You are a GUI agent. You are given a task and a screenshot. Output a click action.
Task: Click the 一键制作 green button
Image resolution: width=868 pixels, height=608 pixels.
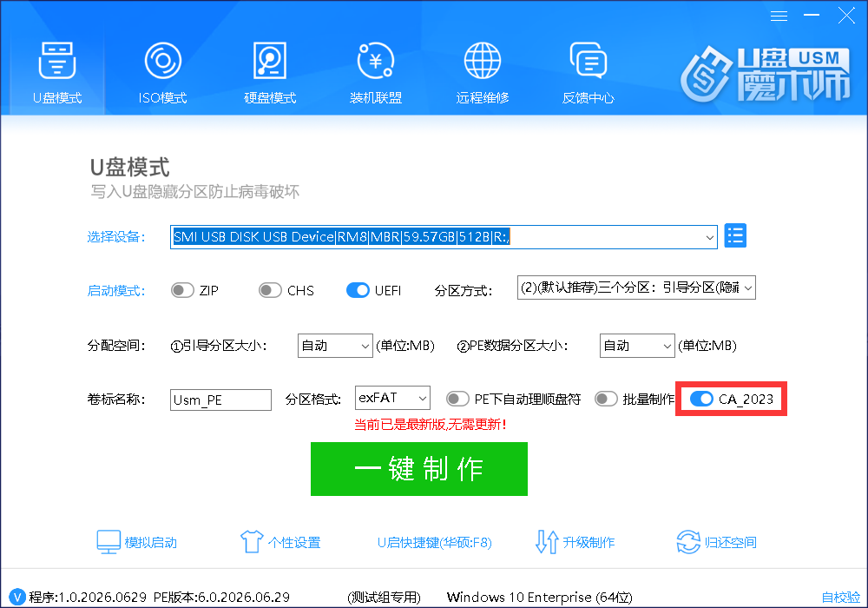coord(419,468)
